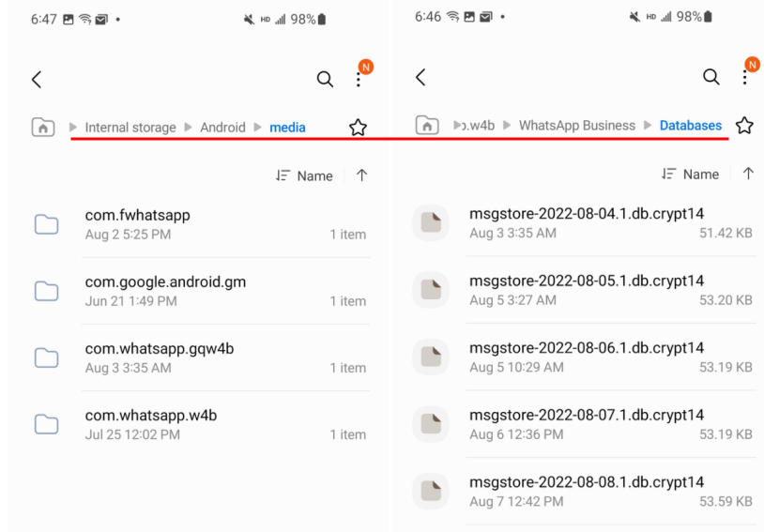
Task: Go to home folder in media screen
Action: (x=43, y=128)
